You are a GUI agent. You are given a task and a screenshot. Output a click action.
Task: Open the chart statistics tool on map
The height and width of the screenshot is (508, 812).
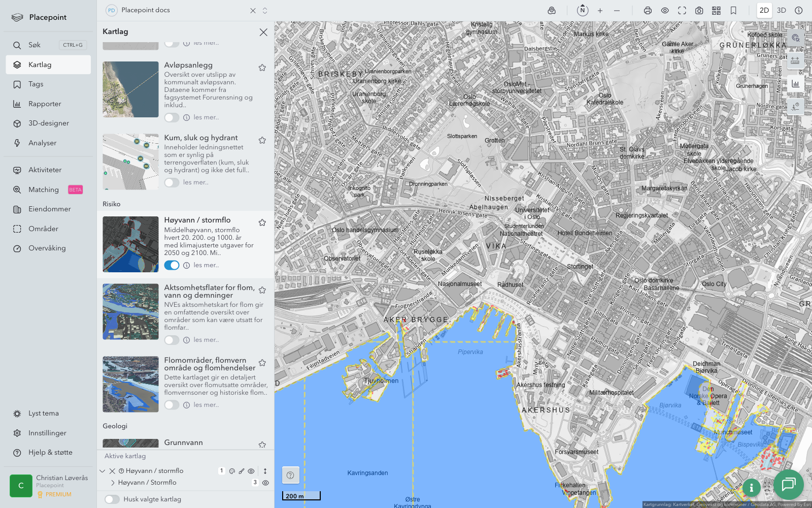(795, 84)
